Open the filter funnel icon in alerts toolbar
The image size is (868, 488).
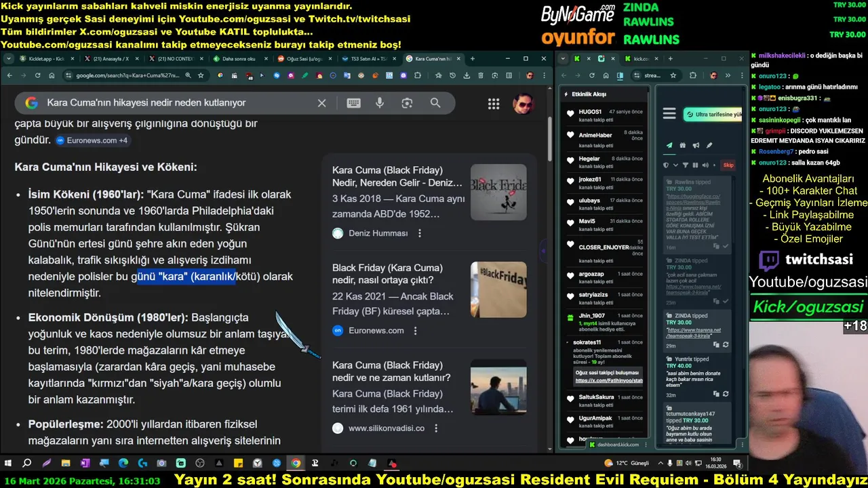[686, 165]
